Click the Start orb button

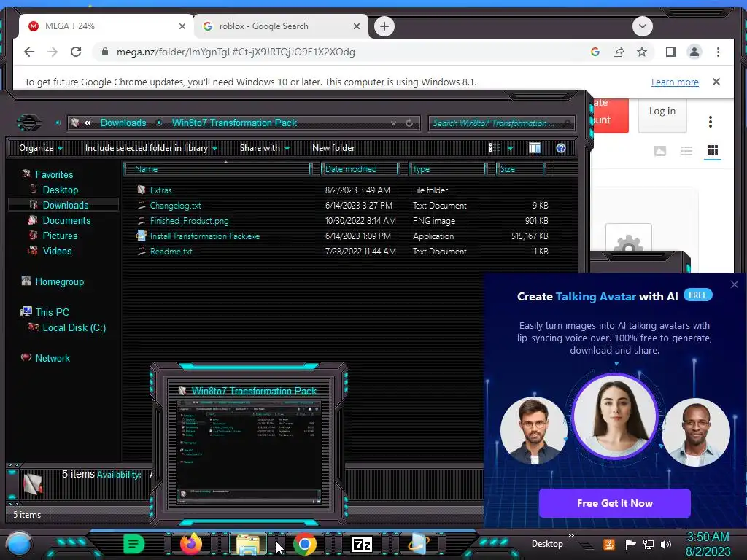18,544
